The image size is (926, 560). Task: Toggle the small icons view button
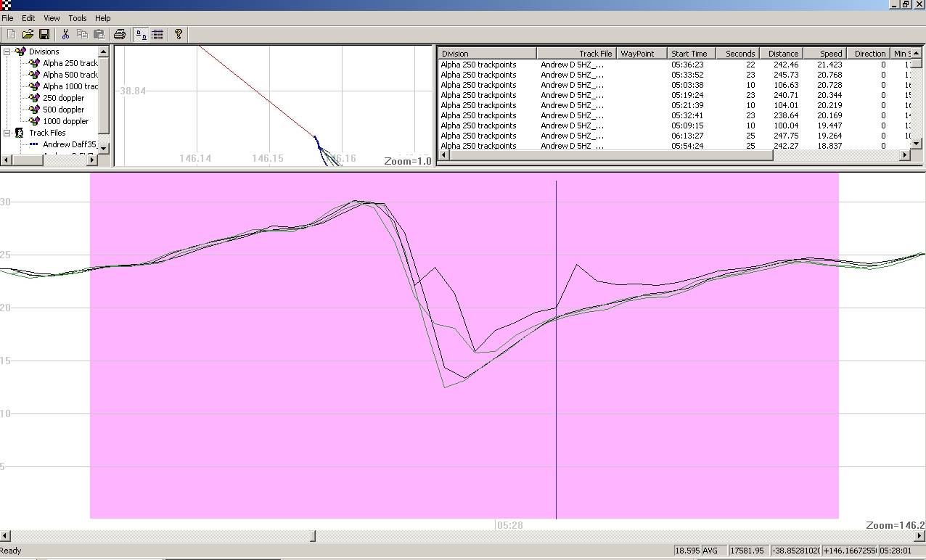click(x=142, y=34)
